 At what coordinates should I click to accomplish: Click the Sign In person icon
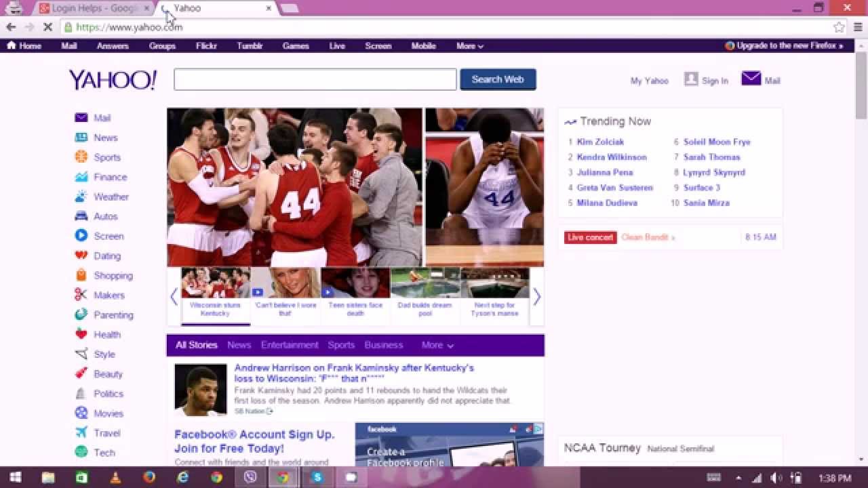691,79
